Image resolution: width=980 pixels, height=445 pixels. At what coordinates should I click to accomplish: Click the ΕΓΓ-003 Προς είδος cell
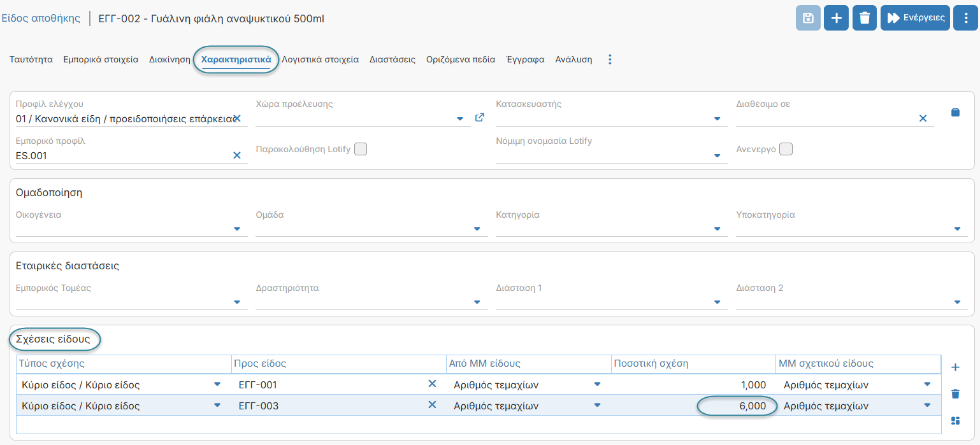339,406
